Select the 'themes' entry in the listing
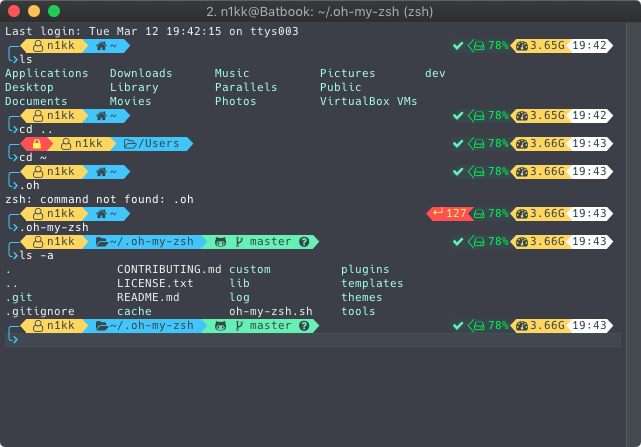 click(x=361, y=297)
